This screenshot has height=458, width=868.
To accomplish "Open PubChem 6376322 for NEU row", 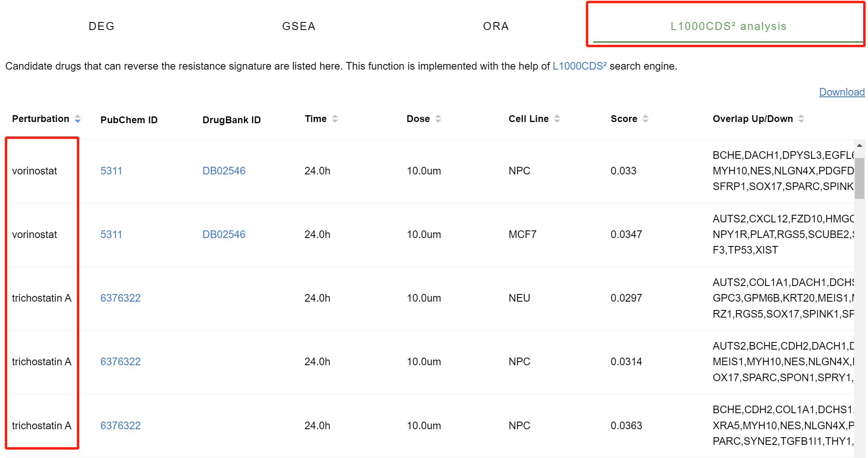I will (120, 298).
